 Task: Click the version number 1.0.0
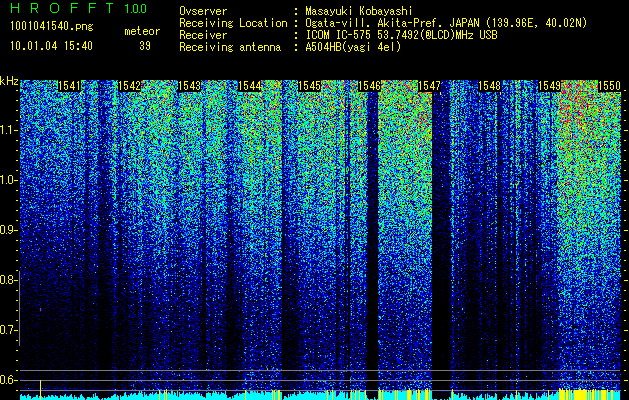point(136,8)
